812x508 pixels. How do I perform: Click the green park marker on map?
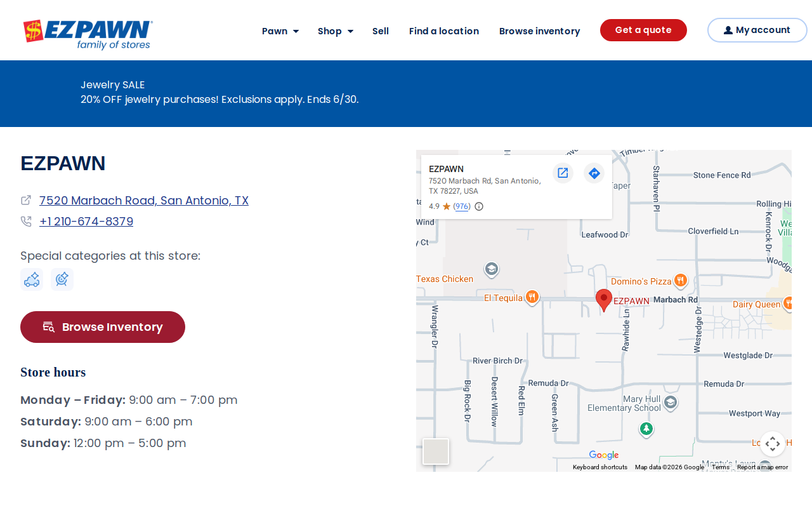pos(646,429)
